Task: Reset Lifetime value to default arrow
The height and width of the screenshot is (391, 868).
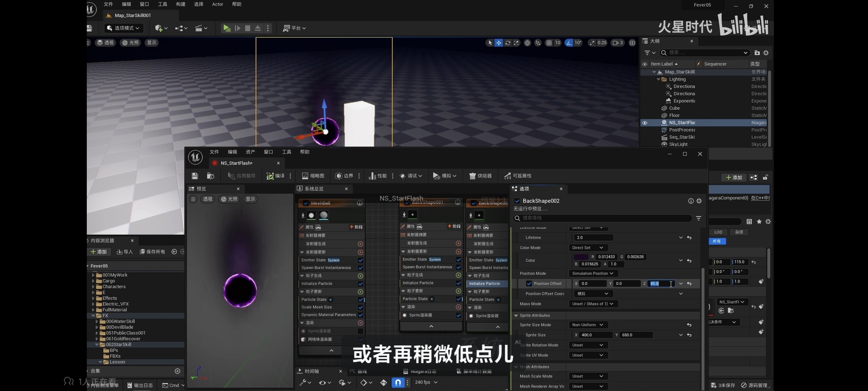Action: (689, 238)
